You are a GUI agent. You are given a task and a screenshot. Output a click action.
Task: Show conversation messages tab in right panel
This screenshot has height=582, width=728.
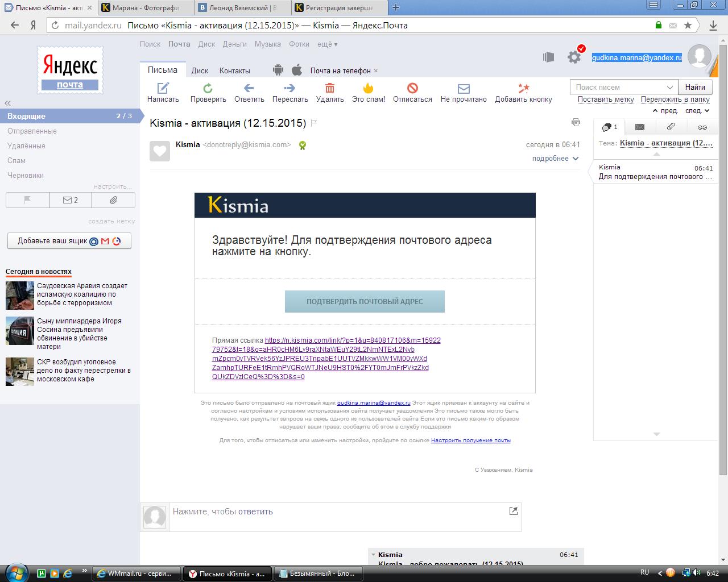pyautogui.click(x=609, y=127)
